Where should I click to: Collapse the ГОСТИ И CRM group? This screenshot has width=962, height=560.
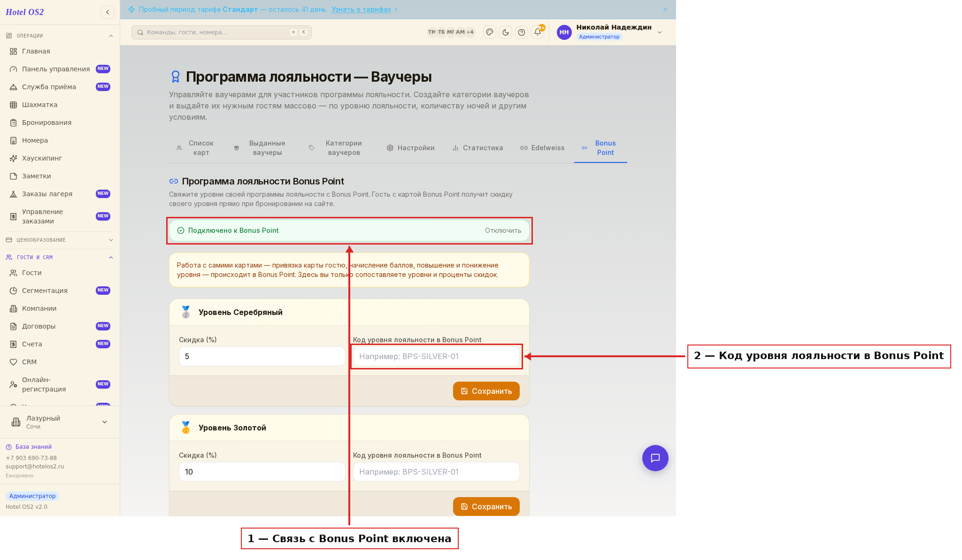click(x=60, y=257)
